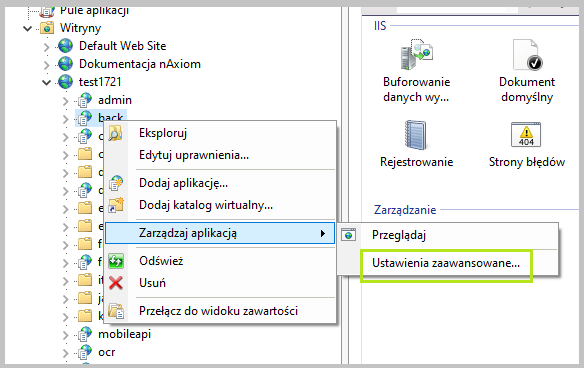The width and height of the screenshot is (584, 368).
Task: Open the Zarządzaj aplikacją submenu arrow
Action: (323, 234)
